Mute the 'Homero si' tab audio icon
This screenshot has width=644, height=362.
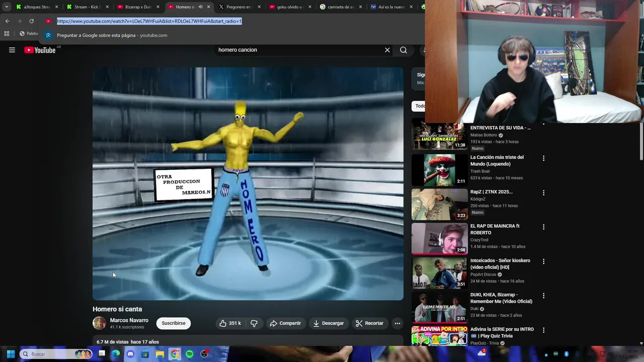(200, 7)
